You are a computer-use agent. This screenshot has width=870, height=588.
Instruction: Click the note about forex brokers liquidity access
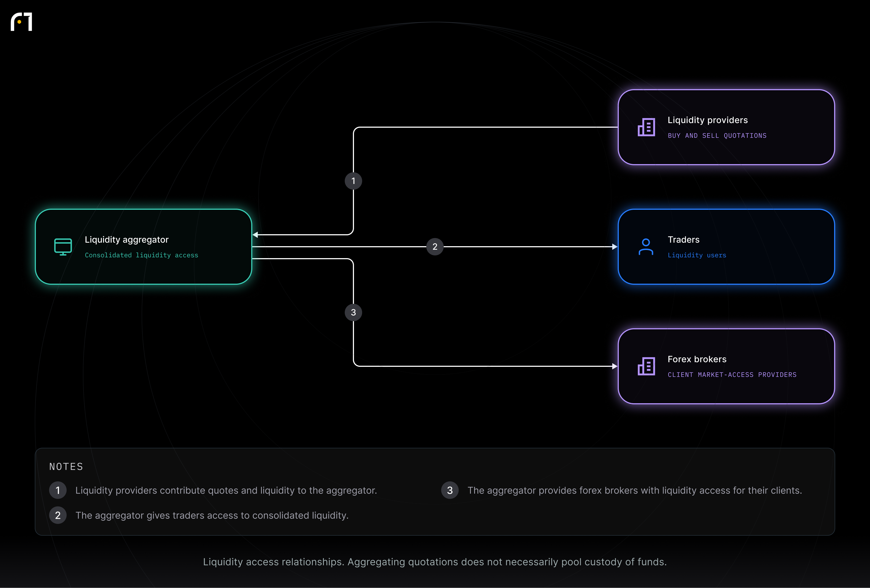(x=635, y=490)
